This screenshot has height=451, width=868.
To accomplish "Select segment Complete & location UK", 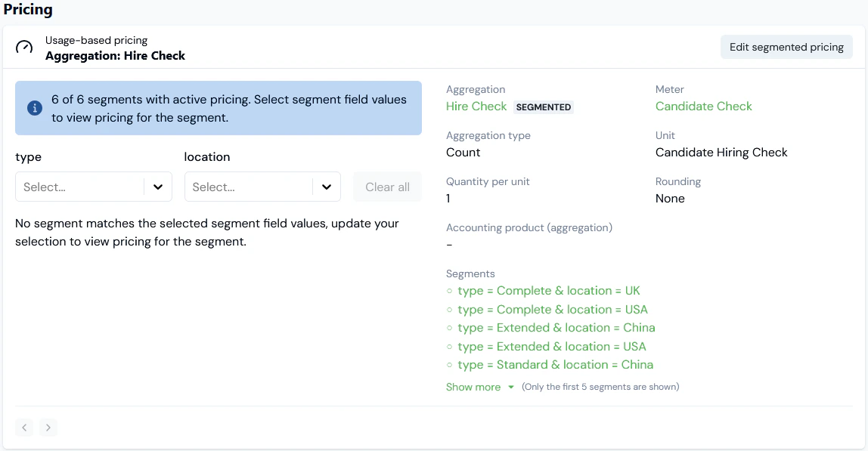I will click(x=549, y=291).
